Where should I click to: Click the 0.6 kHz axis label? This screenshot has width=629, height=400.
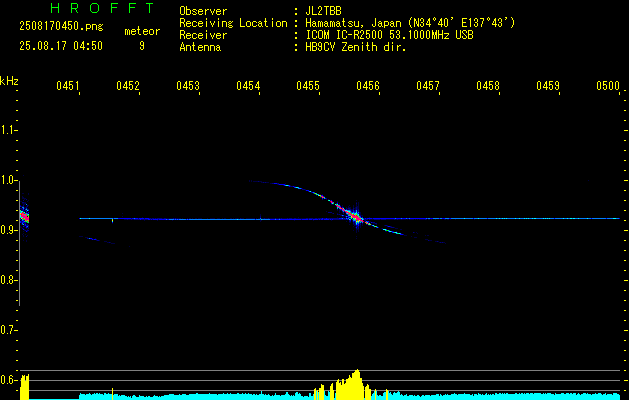point(8,380)
